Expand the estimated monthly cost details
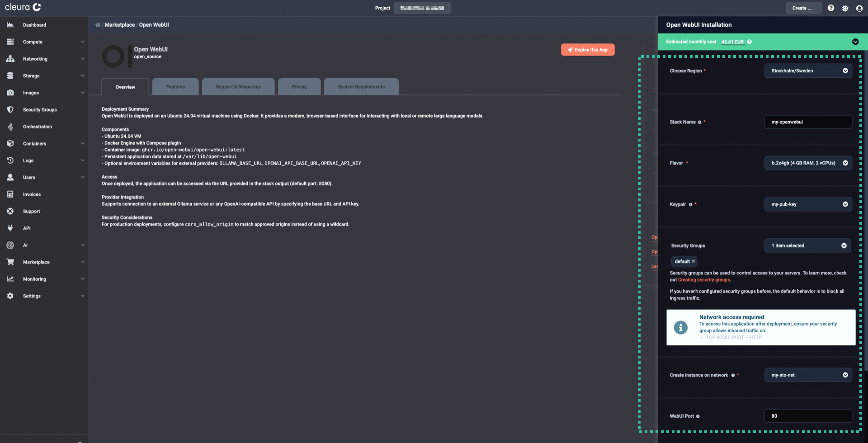 pyautogui.click(x=855, y=42)
